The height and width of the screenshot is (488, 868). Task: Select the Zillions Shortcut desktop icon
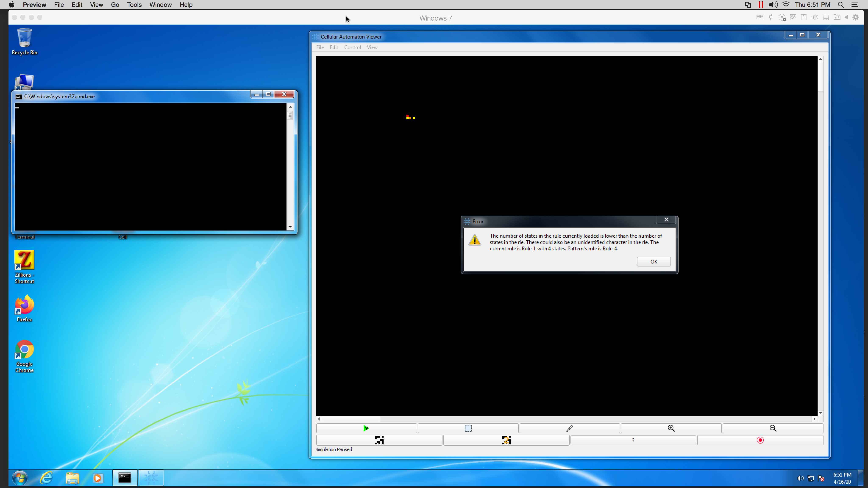tap(24, 267)
